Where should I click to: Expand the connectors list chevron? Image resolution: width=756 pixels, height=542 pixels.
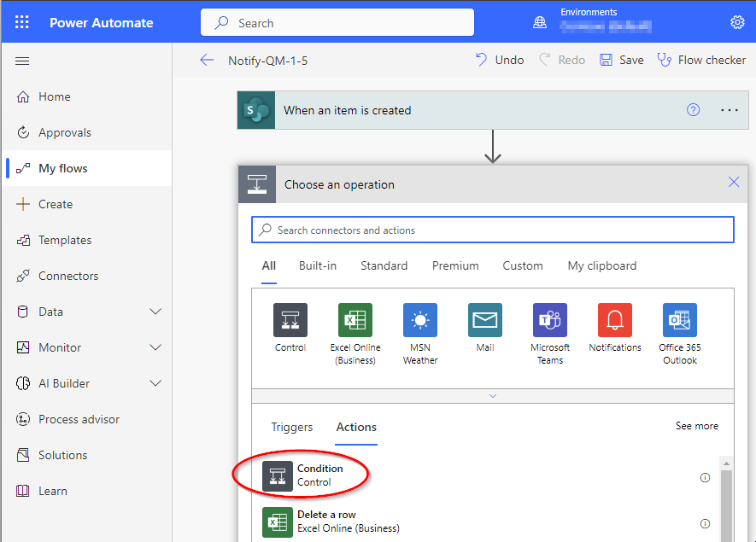click(493, 396)
